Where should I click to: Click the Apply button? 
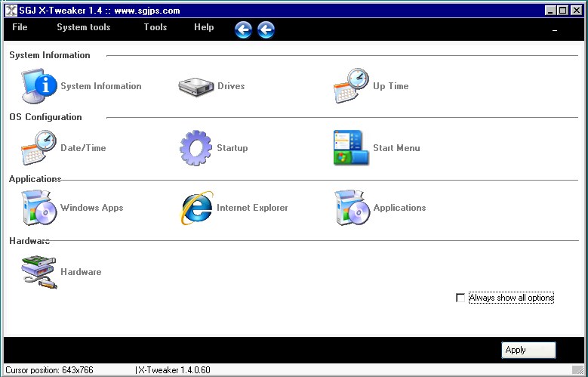tap(528, 350)
